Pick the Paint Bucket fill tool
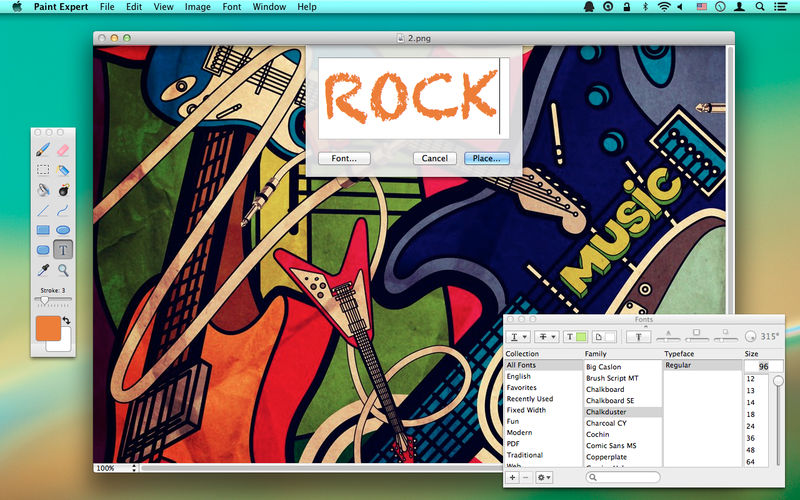 click(x=43, y=190)
